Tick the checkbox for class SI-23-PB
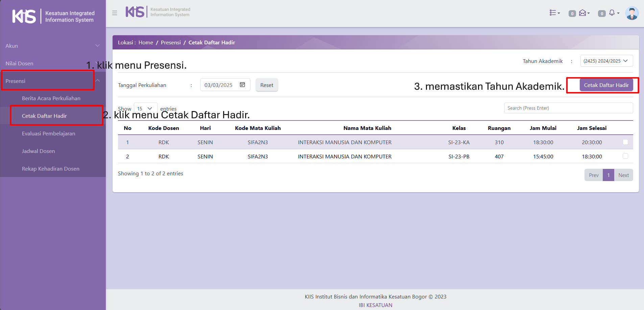 [625, 156]
